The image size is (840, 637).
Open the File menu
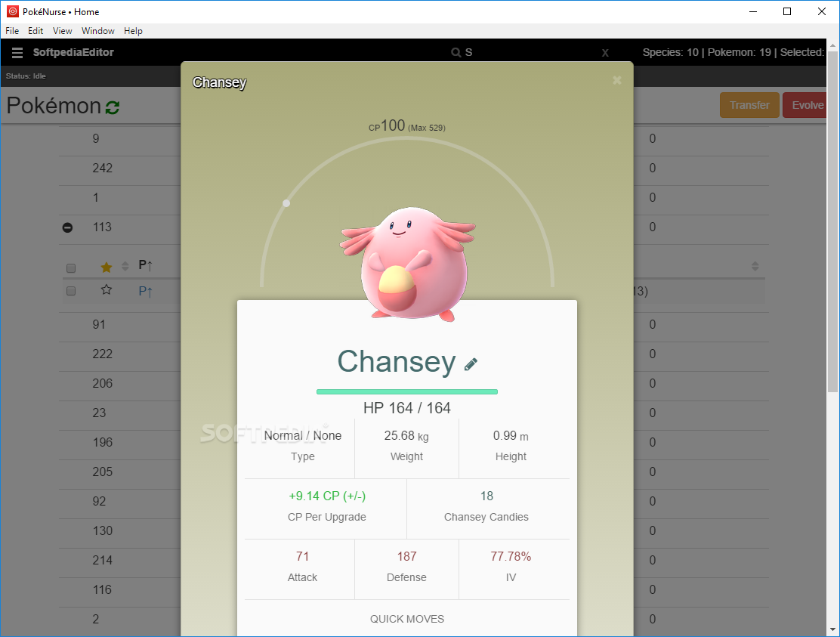click(x=12, y=31)
